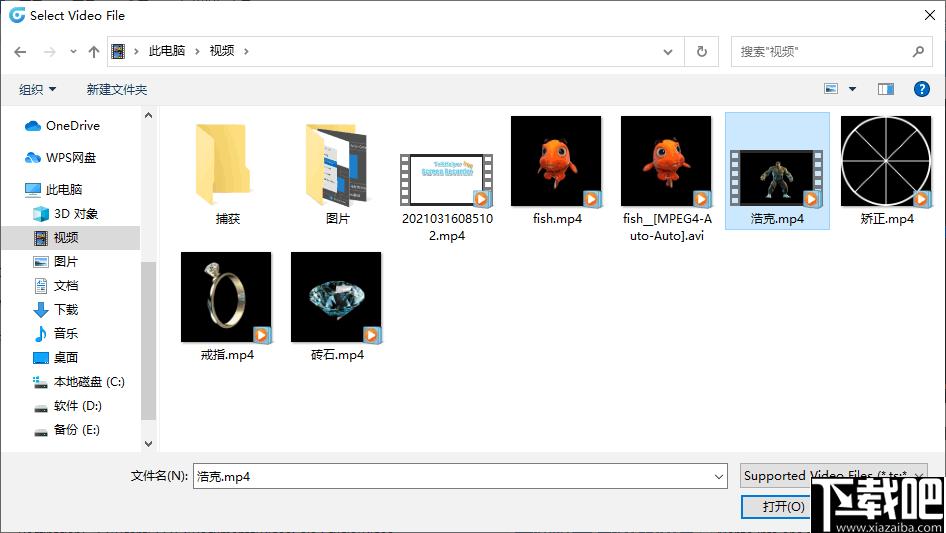Image resolution: width=946 pixels, height=533 pixels.
Task: Open 3D 对象 folder in sidebar
Action: point(66,214)
